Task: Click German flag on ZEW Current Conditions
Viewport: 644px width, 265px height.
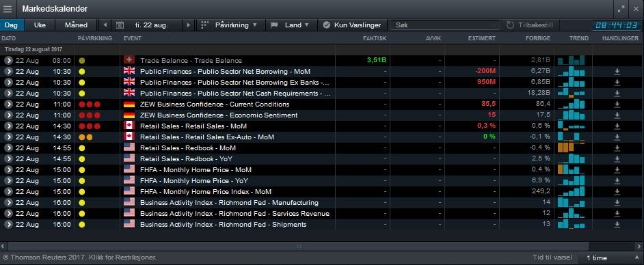Action: coord(129,104)
